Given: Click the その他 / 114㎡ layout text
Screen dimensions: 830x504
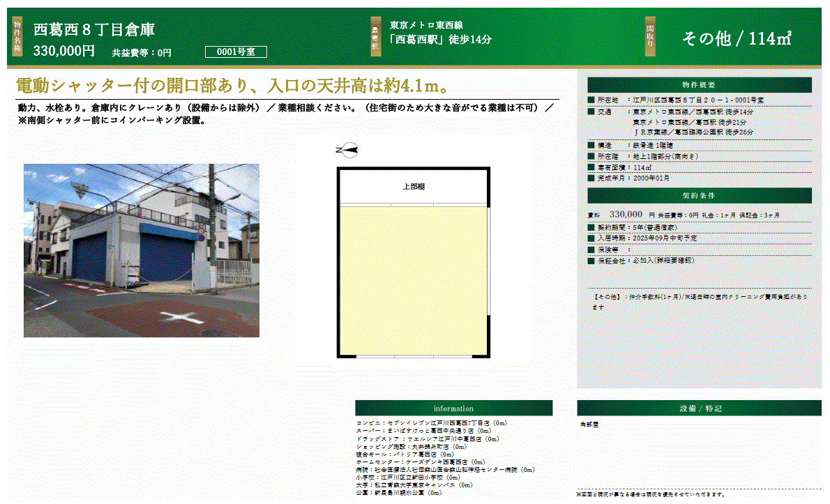Looking at the screenshot, I should click(x=736, y=39).
